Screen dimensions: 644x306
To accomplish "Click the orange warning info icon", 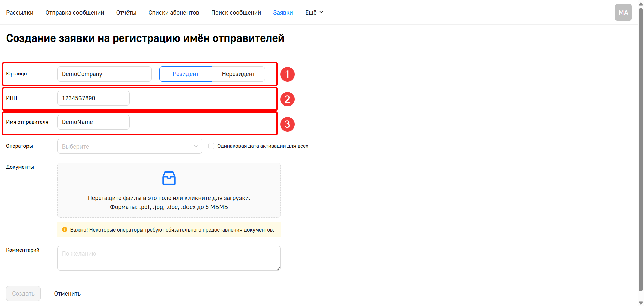I will click(65, 230).
